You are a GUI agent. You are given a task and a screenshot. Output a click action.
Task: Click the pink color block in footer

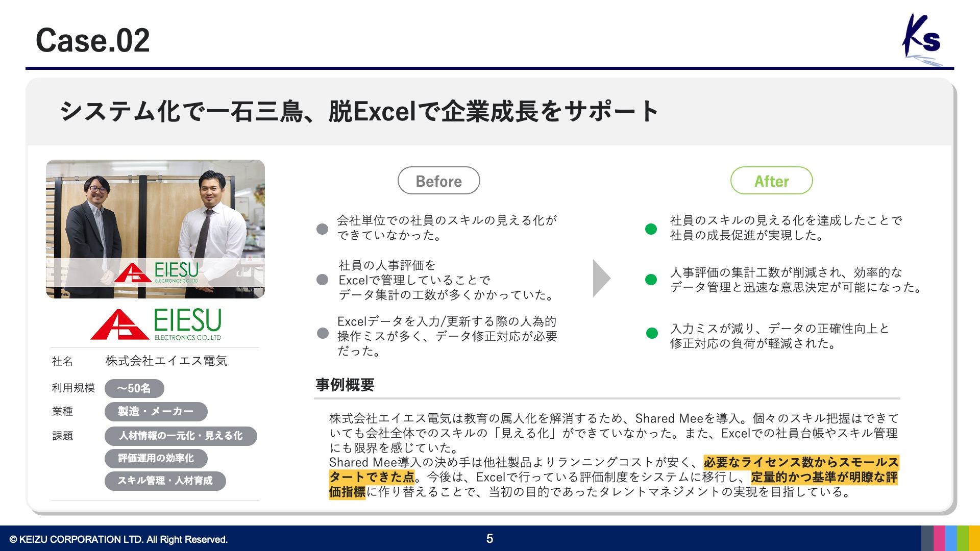(939, 538)
